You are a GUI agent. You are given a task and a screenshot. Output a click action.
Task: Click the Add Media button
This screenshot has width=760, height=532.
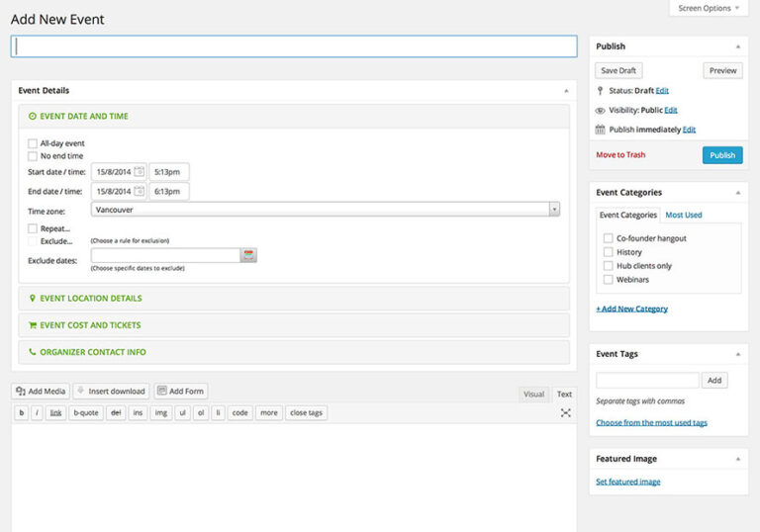coord(41,392)
